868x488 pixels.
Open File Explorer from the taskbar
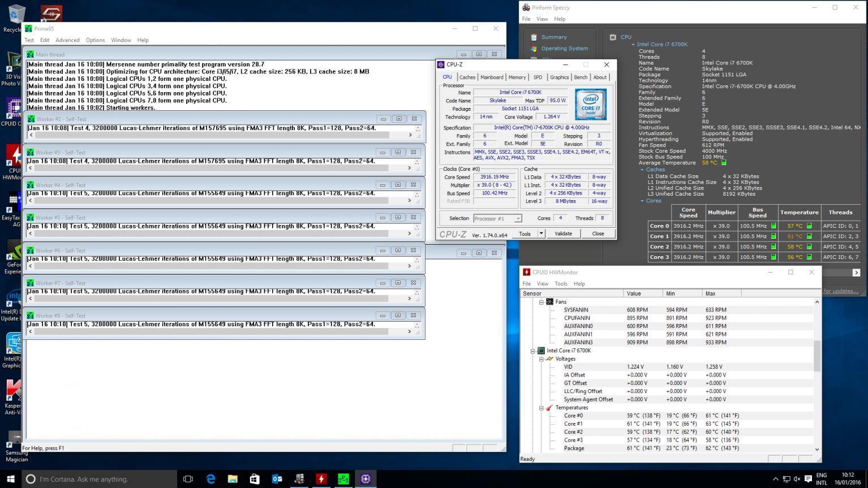pyautogui.click(x=233, y=479)
